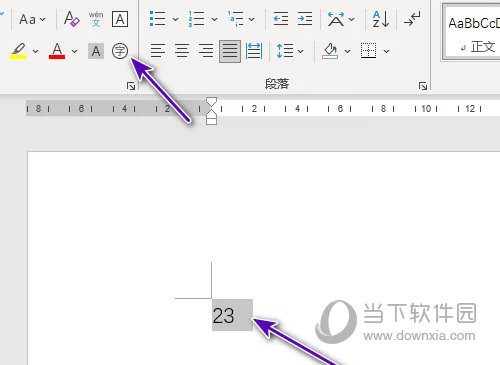Click the selected text 23

click(223, 315)
